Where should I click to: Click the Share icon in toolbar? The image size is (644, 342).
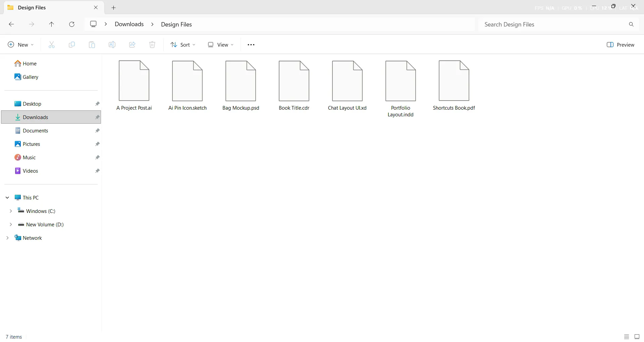[x=132, y=45]
